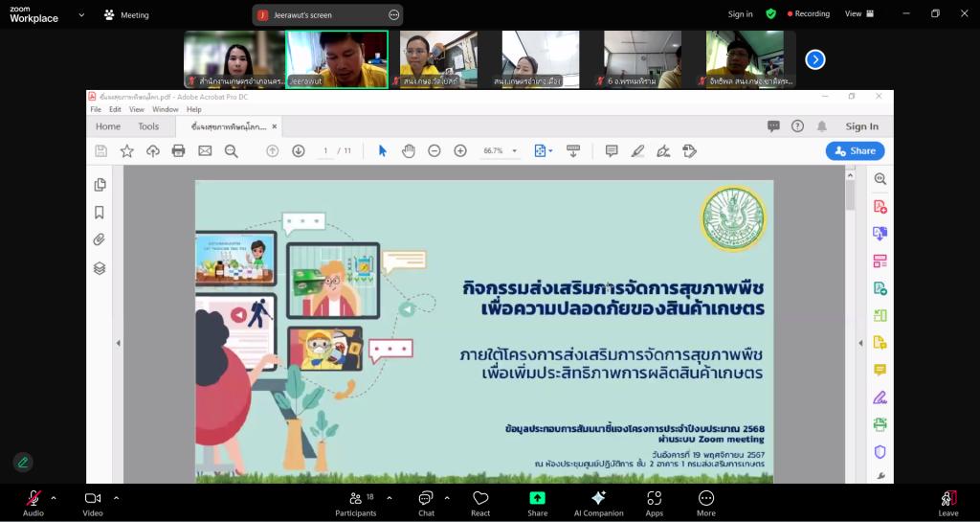The image size is (980, 522).
Task: Select Jeerawut's video thumbnail
Action: (x=337, y=59)
